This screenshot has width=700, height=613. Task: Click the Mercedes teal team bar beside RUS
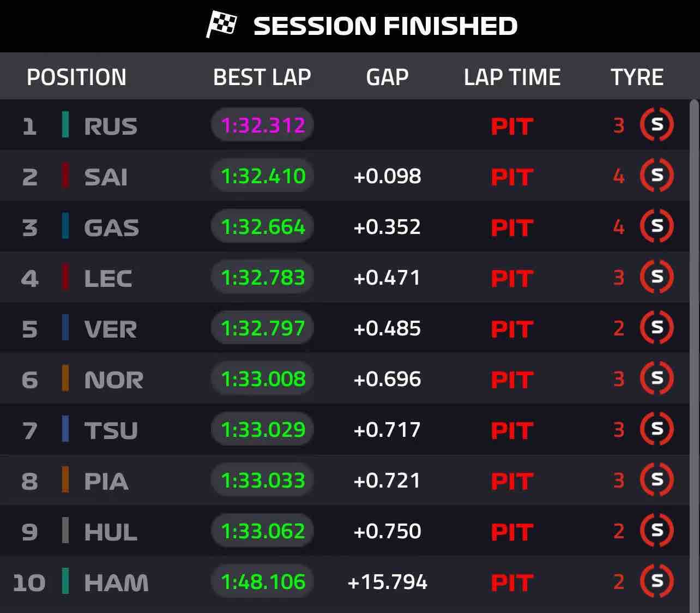65,125
